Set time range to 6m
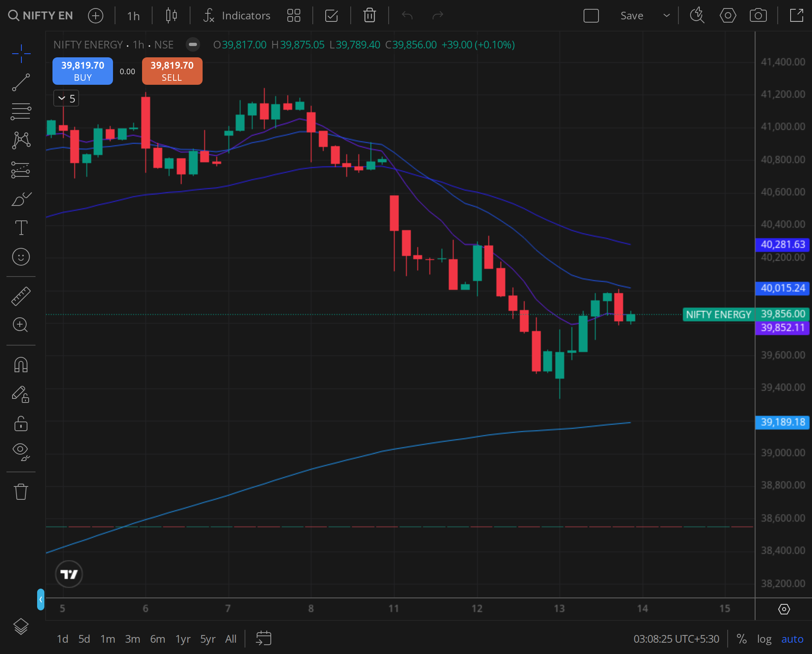 tap(157, 639)
